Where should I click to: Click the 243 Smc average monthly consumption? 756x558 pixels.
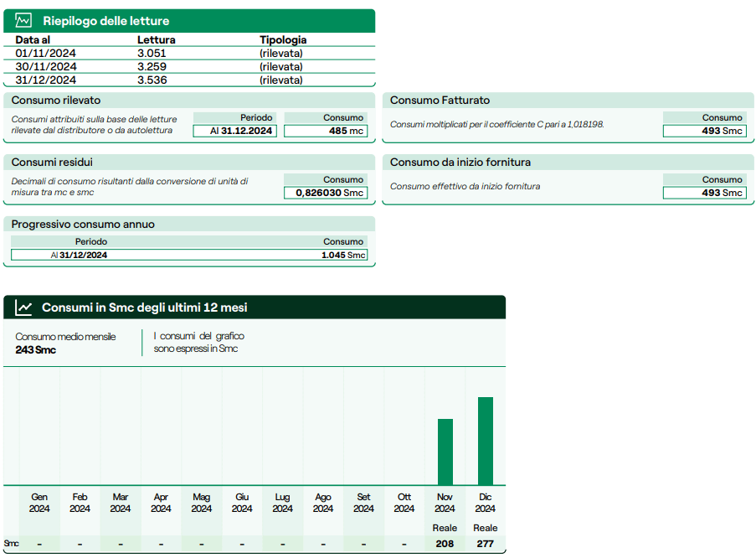point(35,349)
